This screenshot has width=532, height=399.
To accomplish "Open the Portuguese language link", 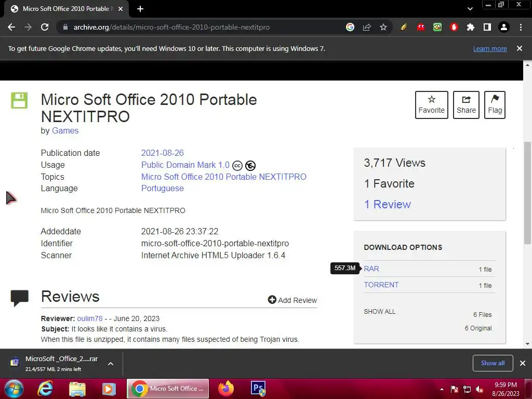I will (x=163, y=188).
